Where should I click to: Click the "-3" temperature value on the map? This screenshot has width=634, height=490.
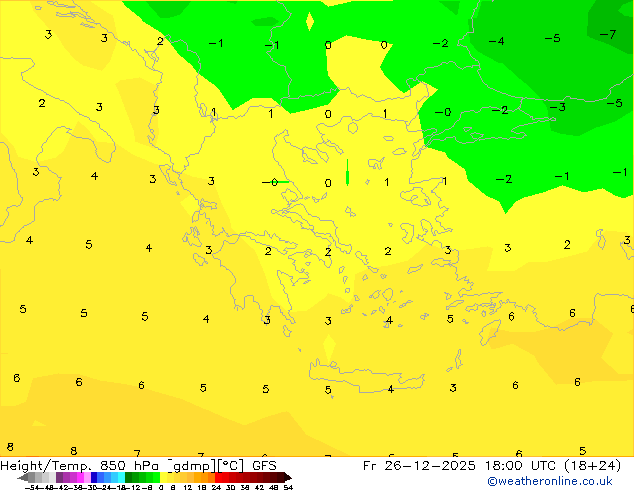pyautogui.click(x=557, y=107)
